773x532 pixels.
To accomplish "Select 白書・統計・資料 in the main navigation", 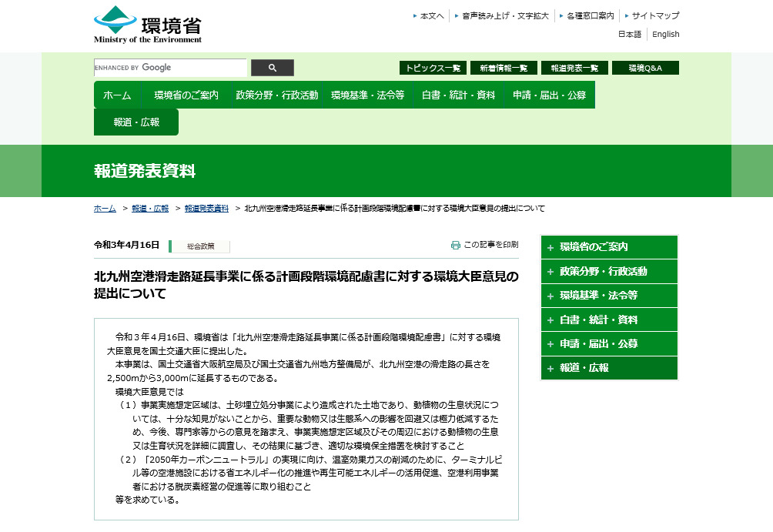I will [x=458, y=95].
